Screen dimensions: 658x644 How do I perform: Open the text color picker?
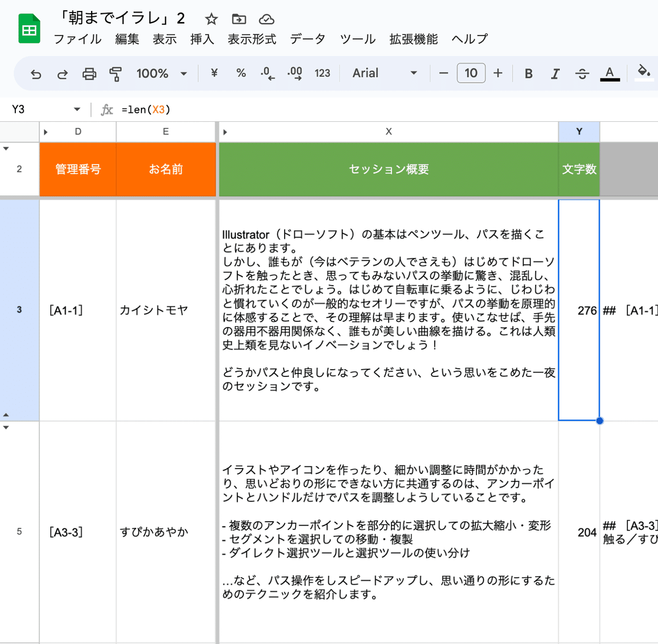(x=609, y=74)
